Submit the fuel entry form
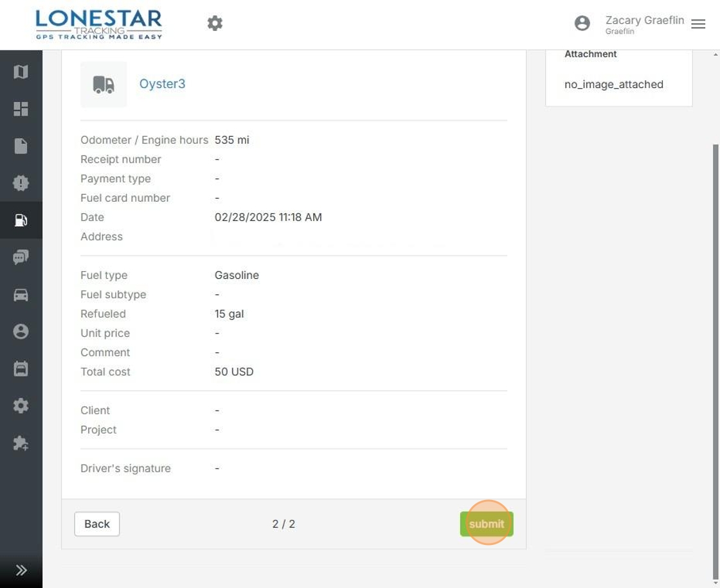Screen dimensions: 720x588 click(486, 524)
